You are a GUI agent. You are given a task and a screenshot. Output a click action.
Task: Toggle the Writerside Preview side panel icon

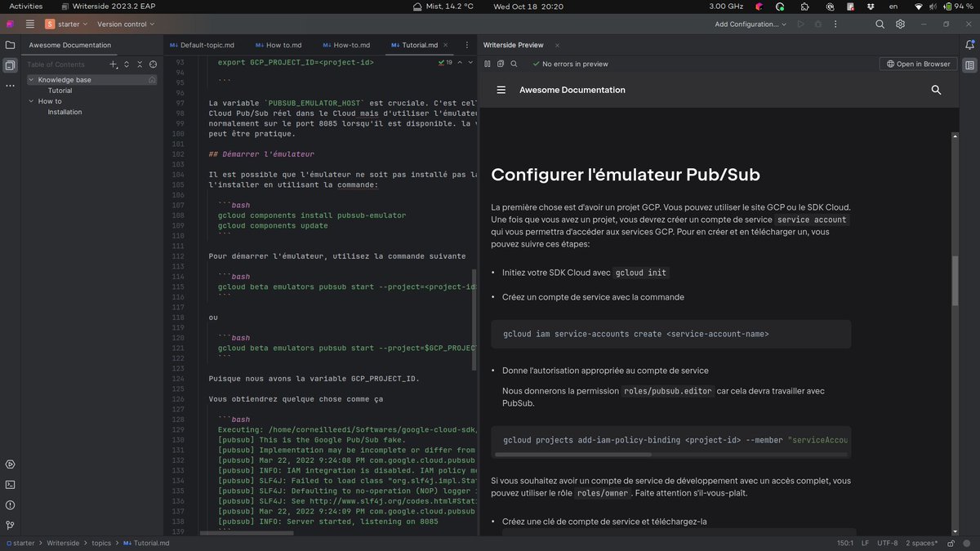pos(969,65)
